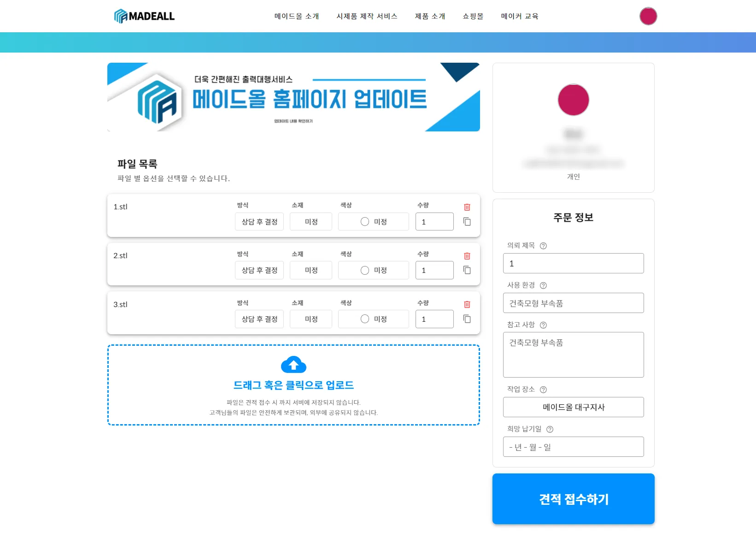Viewport: 756px width, 538px height.
Task: Duplicate the 1.stl file row
Action: pyautogui.click(x=467, y=222)
